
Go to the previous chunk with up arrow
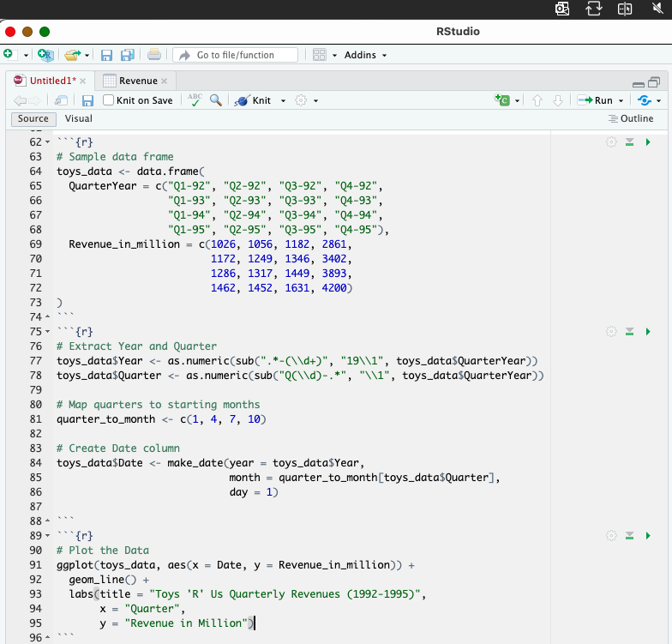537,100
